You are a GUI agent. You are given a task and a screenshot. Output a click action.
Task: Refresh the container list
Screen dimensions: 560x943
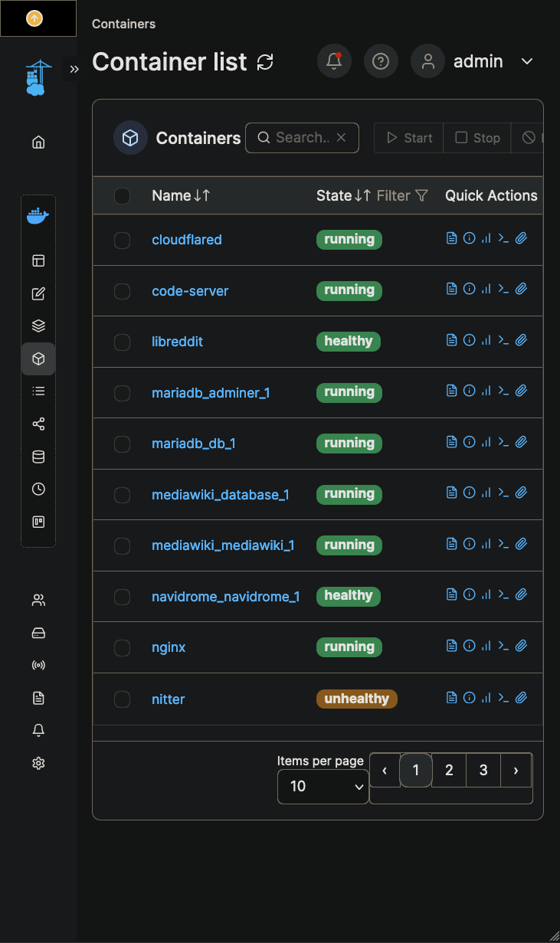265,62
